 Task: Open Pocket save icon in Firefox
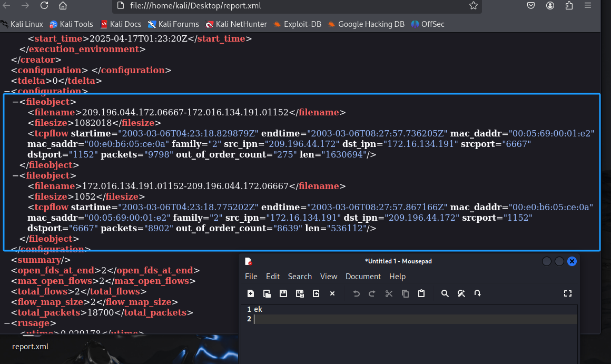pos(531,5)
